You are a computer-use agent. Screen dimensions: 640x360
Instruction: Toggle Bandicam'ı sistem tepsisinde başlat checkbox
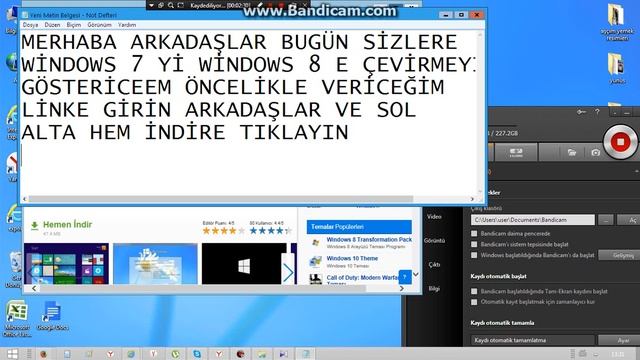[x=474, y=244]
